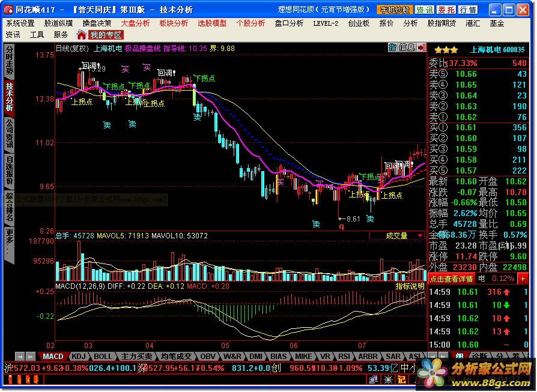Screen dimensions: 537x392
Task: Select the RSI indicator tab
Action: 344,357
